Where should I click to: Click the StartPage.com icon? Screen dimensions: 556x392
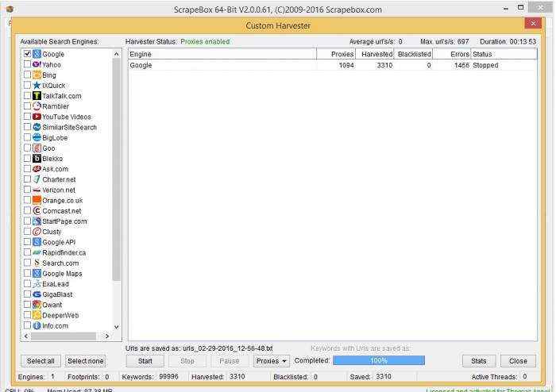click(x=37, y=221)
